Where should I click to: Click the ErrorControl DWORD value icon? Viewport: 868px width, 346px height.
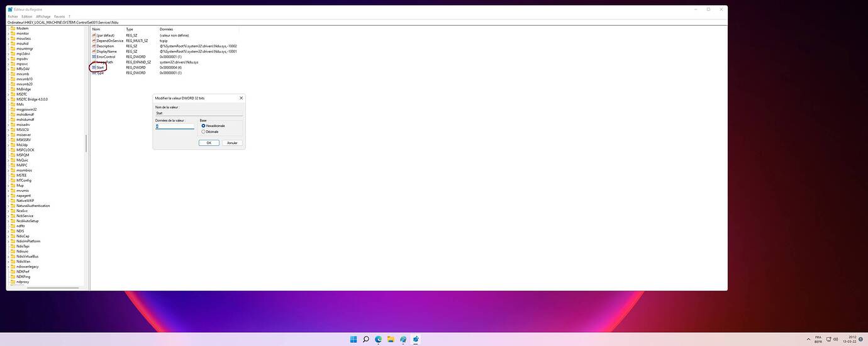[x=94, y=57]
